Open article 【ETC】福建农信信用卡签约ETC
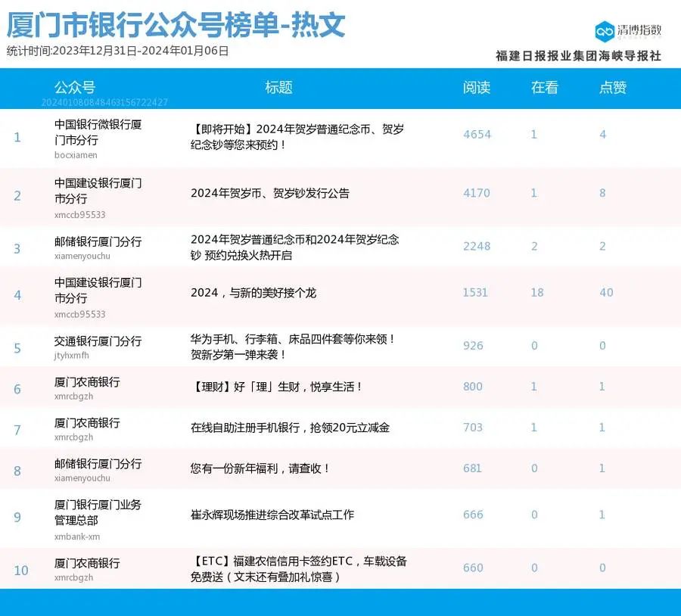The width and height of the screenshot is (681, 616). pos(298,568)
